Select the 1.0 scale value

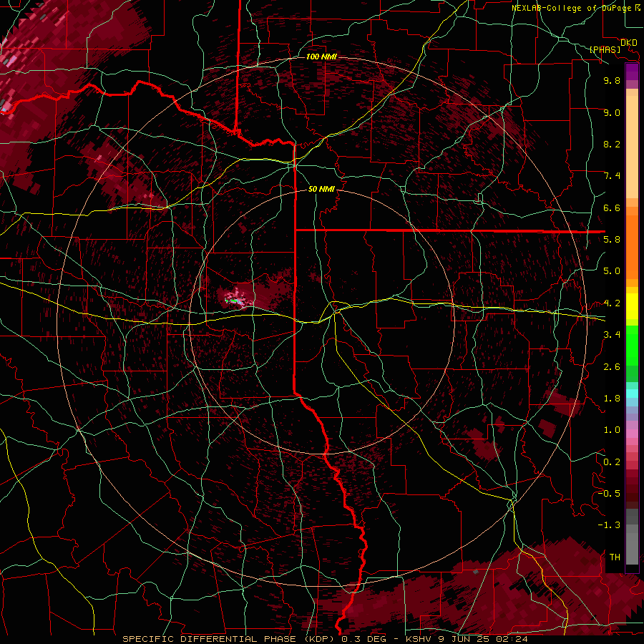(x=612, y=430)
